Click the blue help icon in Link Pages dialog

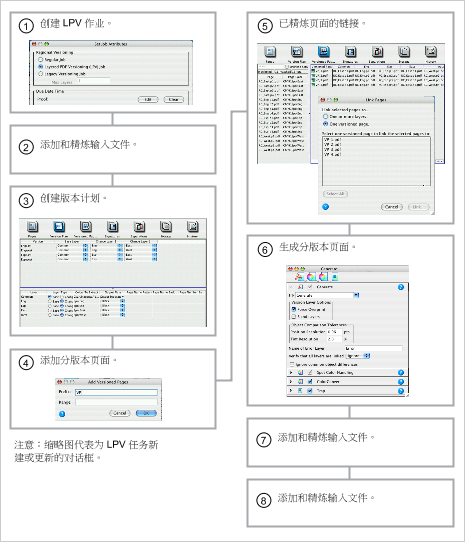[325, 207]
